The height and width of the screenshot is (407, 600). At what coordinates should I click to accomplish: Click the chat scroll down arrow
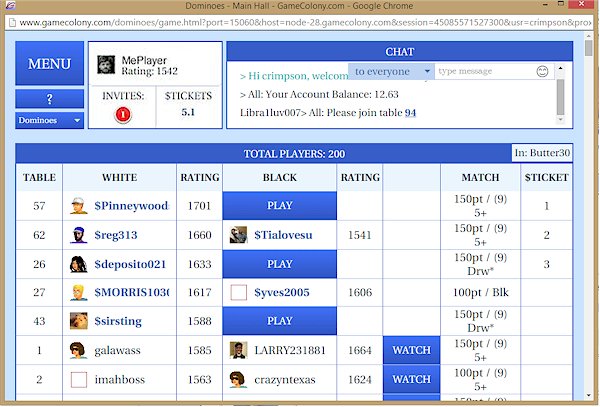tap(561, 120)
